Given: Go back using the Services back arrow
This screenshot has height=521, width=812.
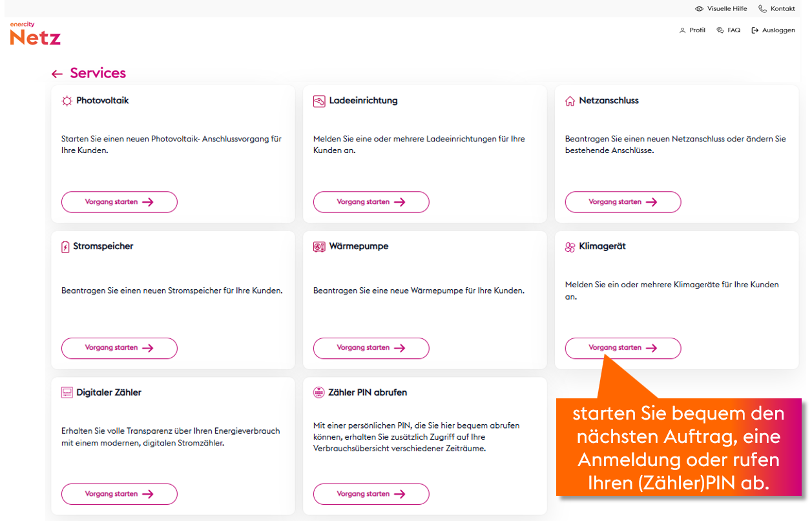Looking at the screenshot, I should click(x=57, y=73).
